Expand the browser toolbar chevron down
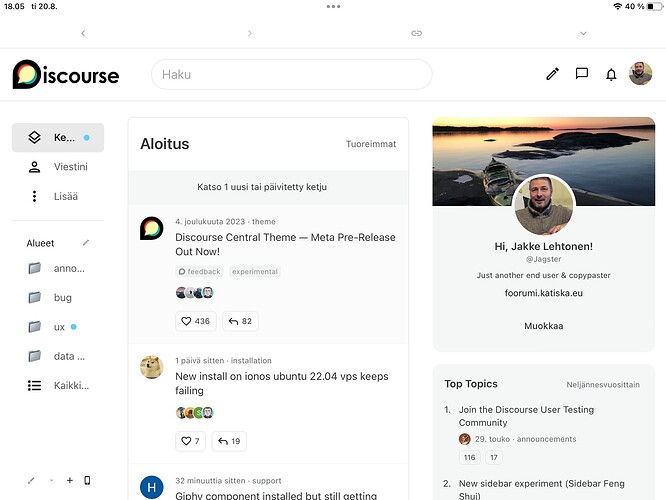 pos(583,33)
